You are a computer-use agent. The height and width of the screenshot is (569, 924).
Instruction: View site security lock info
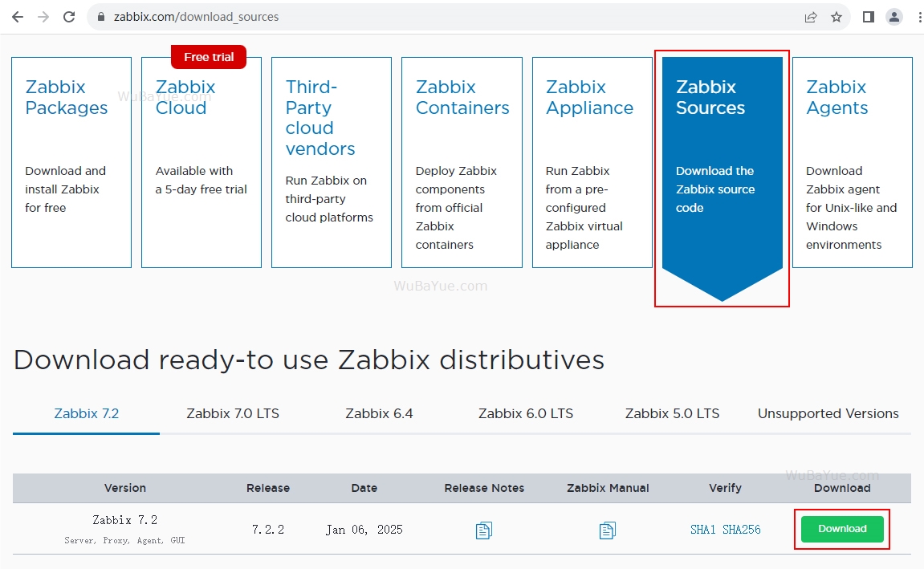click(x=101, y=17)
